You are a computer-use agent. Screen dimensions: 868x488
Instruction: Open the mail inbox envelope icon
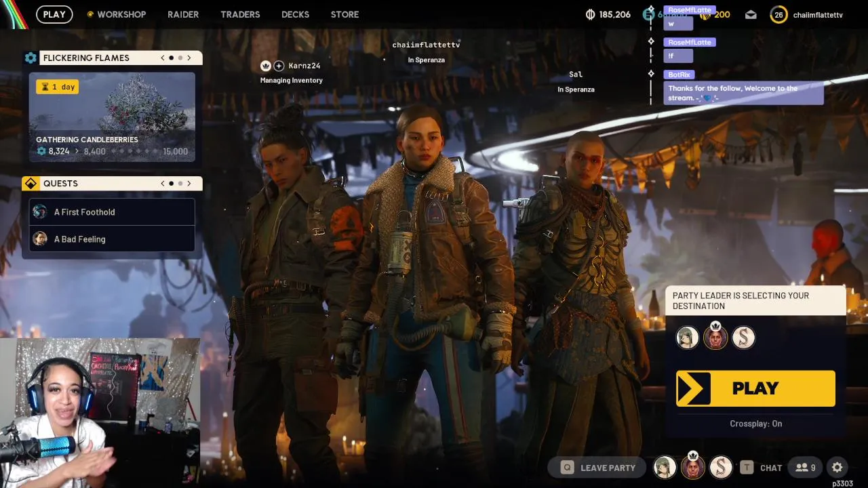[751, 14]
